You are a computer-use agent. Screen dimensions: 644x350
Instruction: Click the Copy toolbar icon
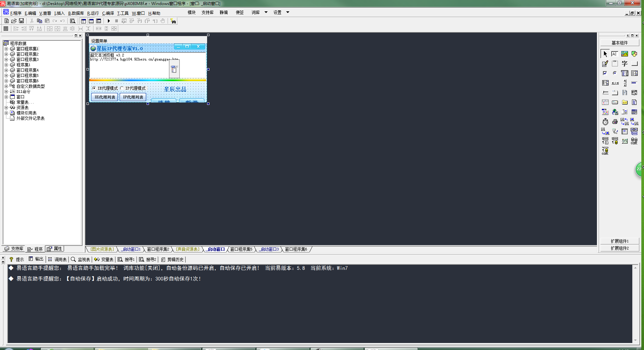tap(39, 21)
